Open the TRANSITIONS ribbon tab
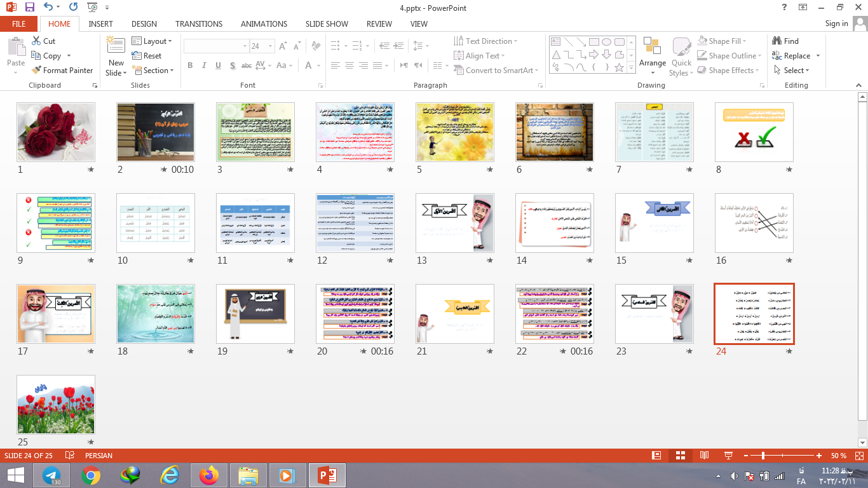868x488 pixels. click(x=199, y=24)
